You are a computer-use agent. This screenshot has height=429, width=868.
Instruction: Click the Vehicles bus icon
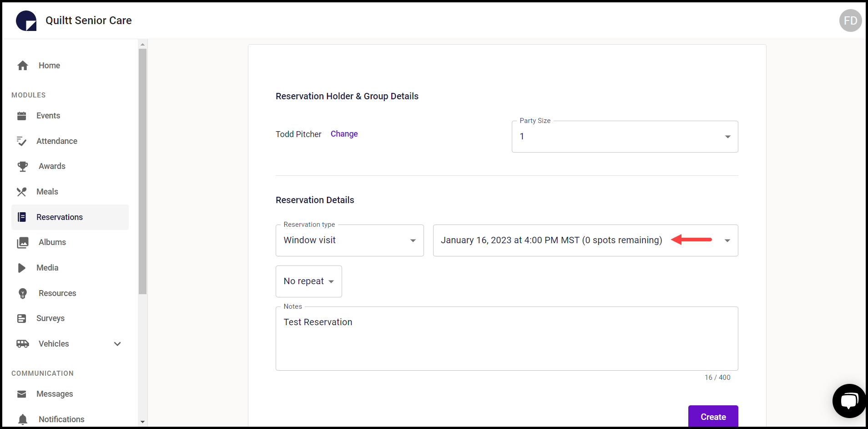tap(23, 344)
